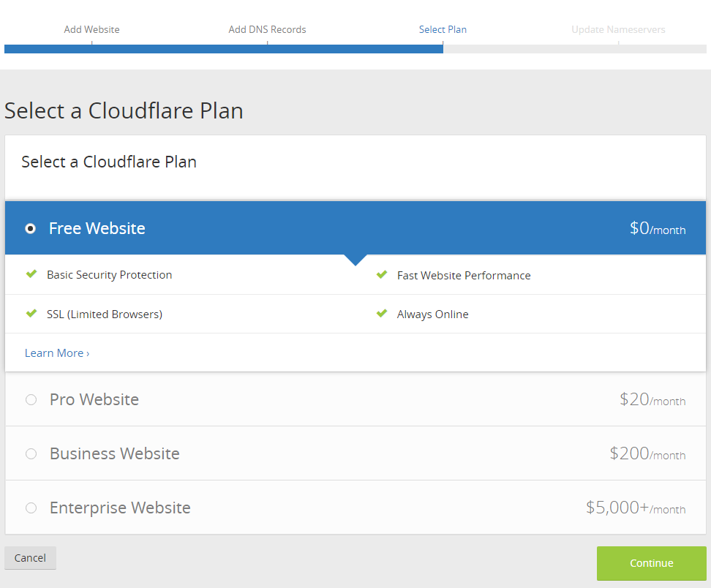Click the Always Online checkmark icon
Viewport: 711px width, 588px height.
[382, 313]
